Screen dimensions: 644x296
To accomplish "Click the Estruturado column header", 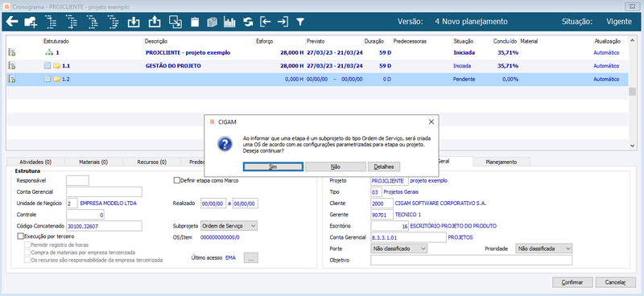I will pyautogui.click(x=56, y=42).
